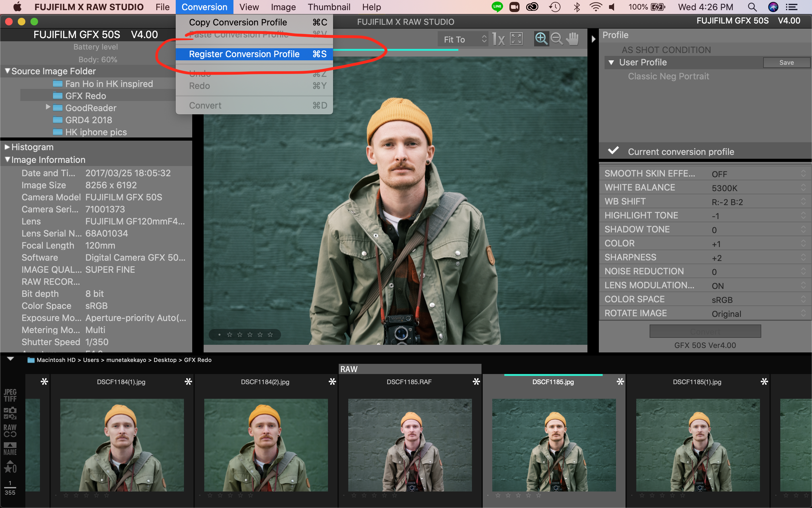The width and height of the screenshot is (812, 508).
Task: Click the sort by NAME icon
Action: click(x=10, y=449)
